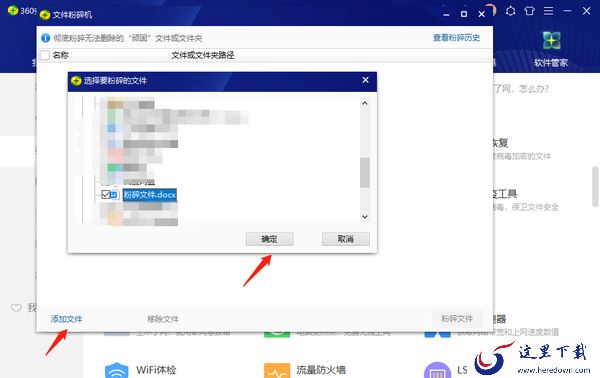Screen dimensions: 600x378
Task: Check the 粉碎文件.docx file checkbox
Action: coord(106,194)
